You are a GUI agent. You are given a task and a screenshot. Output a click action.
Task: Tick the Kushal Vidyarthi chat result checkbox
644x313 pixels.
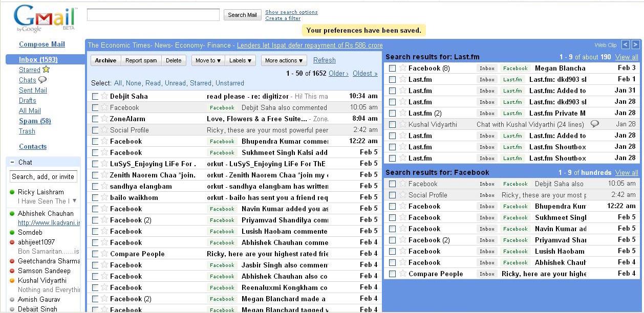393,124
